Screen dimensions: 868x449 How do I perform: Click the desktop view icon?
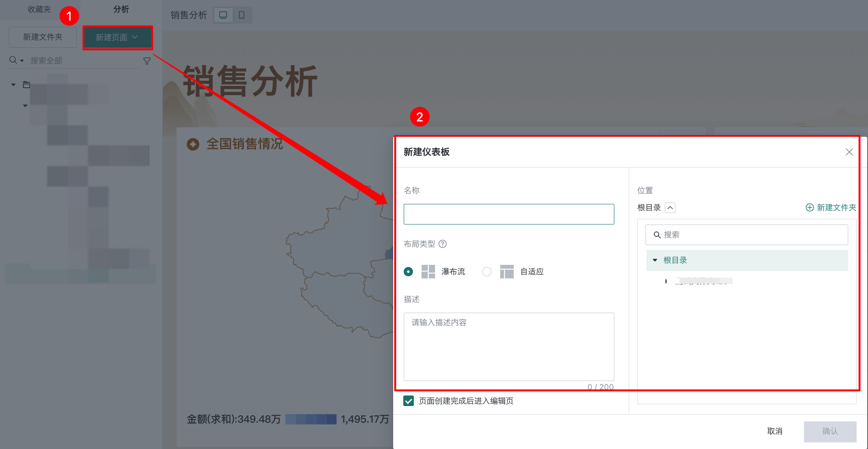pyautogui.click(x=223, y=15)
